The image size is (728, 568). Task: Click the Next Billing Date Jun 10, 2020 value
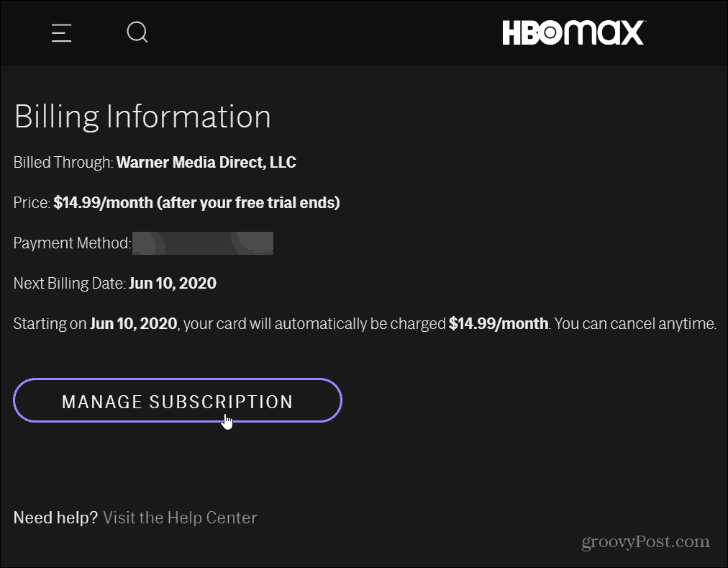click(173, 283)
